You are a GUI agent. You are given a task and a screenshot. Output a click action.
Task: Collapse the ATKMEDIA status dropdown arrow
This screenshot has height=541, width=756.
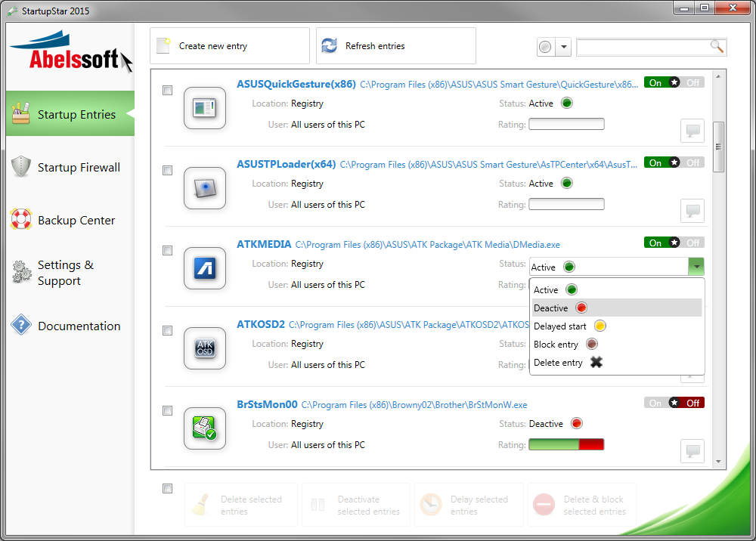(x=696, y=267)
